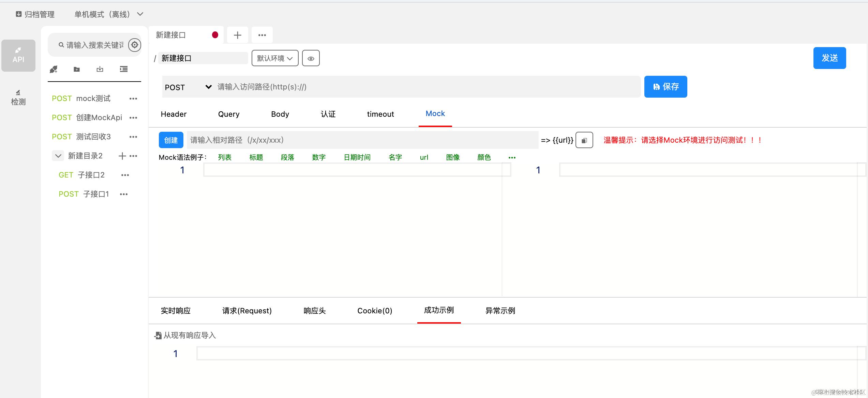Click the 保存 save button
The height and width of the screenshot is (398, 868).
pos(665,87)
